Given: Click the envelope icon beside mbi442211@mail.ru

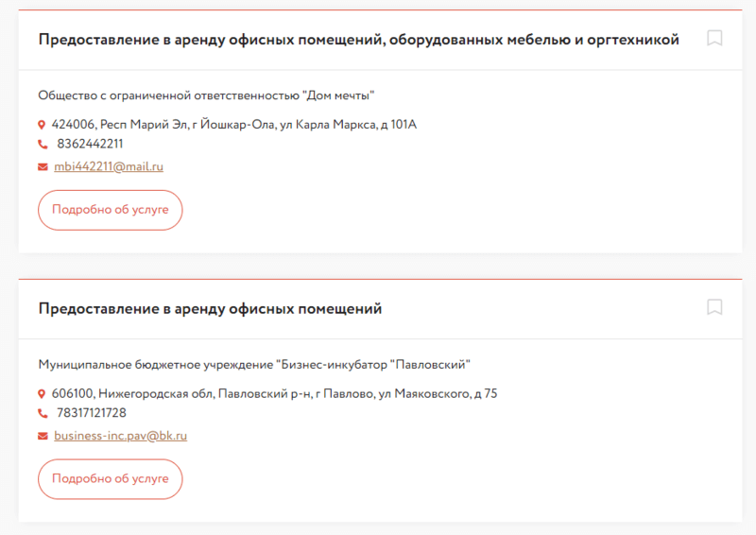Looking at the screenshot, I should click(43, 167).
